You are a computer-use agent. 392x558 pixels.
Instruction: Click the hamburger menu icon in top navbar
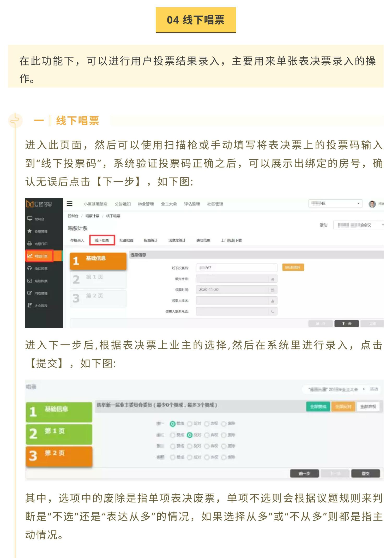(69, 204)
